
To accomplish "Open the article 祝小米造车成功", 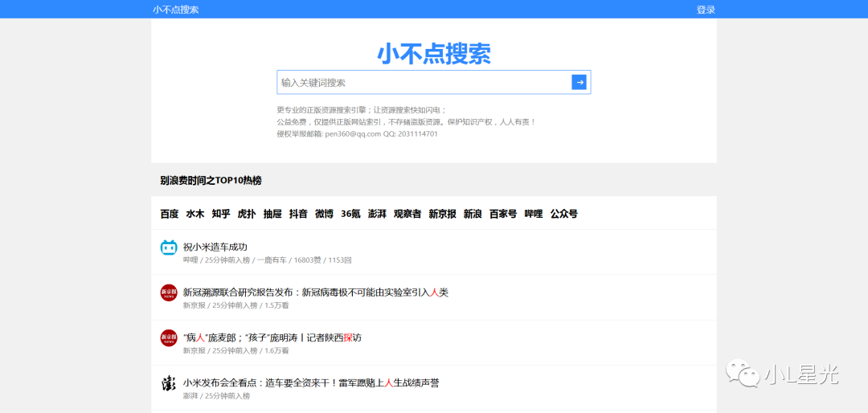I will pyautogui.click(x=215, y=247).
